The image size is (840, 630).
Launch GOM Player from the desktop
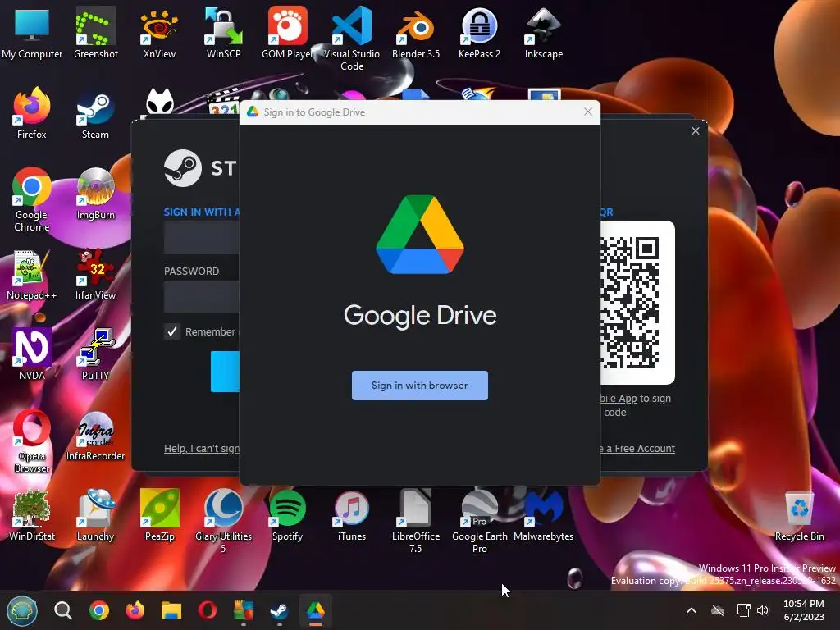click(288, 33)
